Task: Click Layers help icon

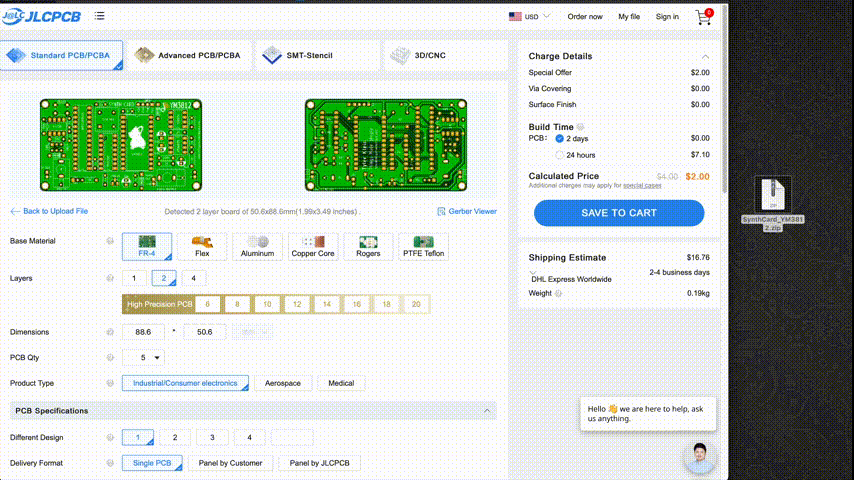Action: [x=110, y=278]
